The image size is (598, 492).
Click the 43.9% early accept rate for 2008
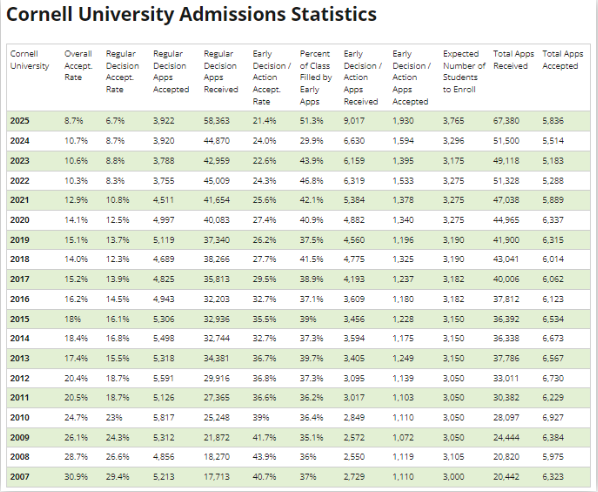(264, 457)
